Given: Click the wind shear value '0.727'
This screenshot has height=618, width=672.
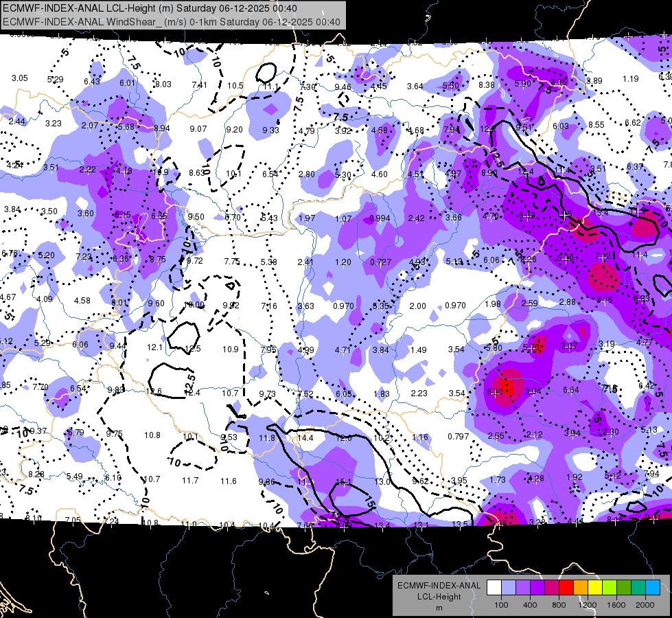Looking at the screenshot, I should [x=380, y=262].
